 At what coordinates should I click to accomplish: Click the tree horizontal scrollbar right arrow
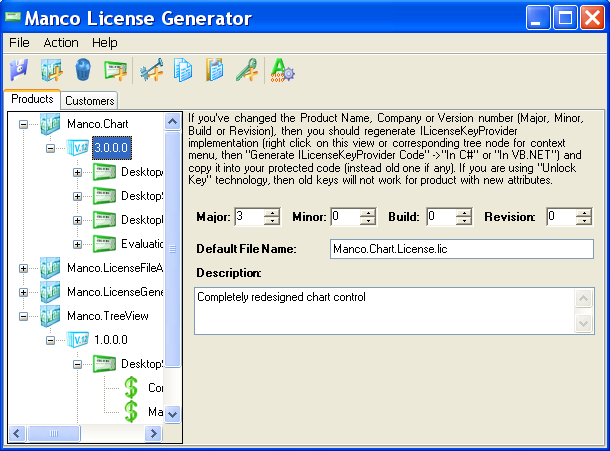[154, 433]
